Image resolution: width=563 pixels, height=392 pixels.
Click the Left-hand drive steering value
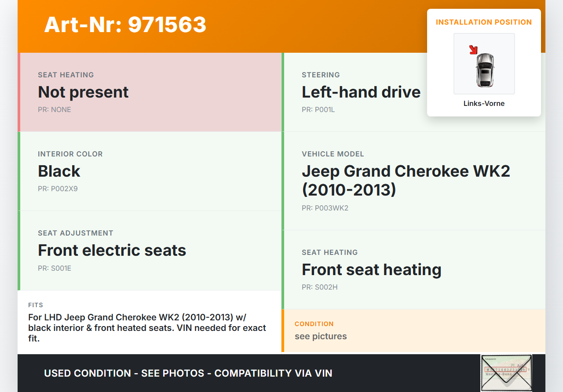pyautogui.click(x=361, y=92)
